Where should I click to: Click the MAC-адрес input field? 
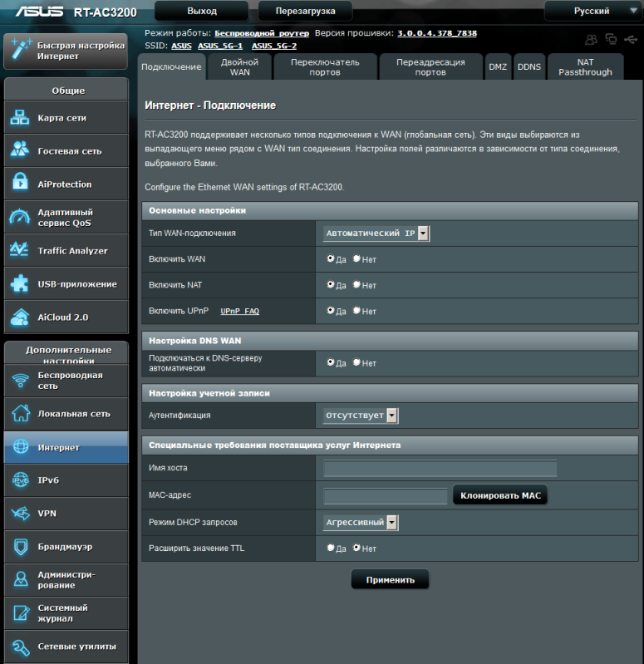[x=386, y=496]
